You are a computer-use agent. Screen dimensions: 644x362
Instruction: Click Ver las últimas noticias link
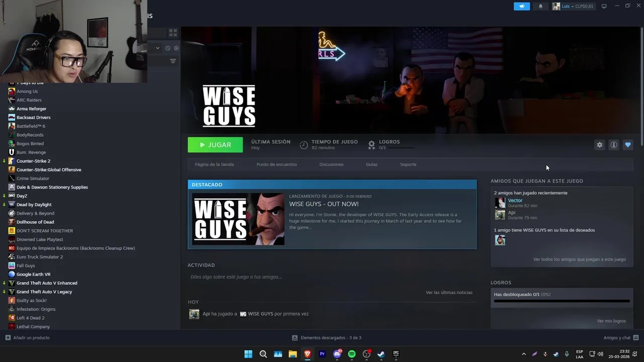pos(449,293)
